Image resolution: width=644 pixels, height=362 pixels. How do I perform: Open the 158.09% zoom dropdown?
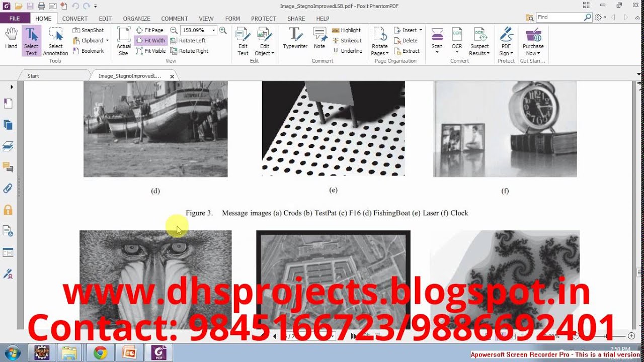(214, 30)
